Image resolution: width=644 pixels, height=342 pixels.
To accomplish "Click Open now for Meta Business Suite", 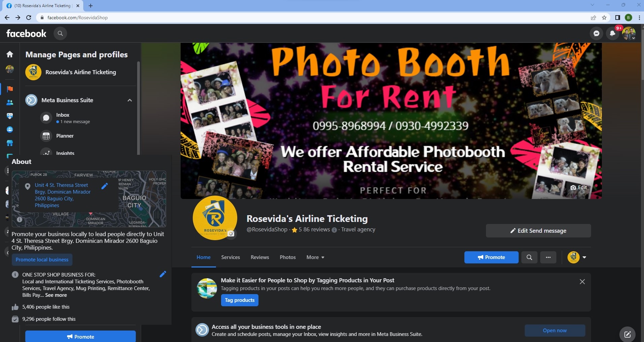I will 555,331.
